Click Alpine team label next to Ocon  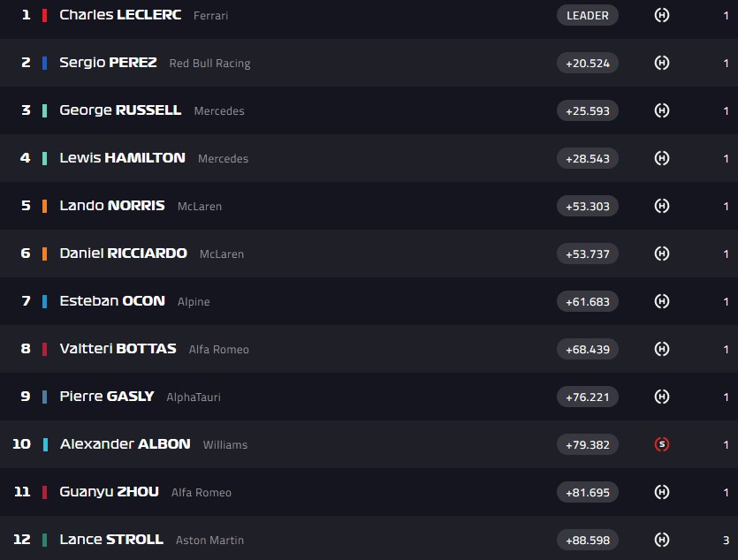194,302
